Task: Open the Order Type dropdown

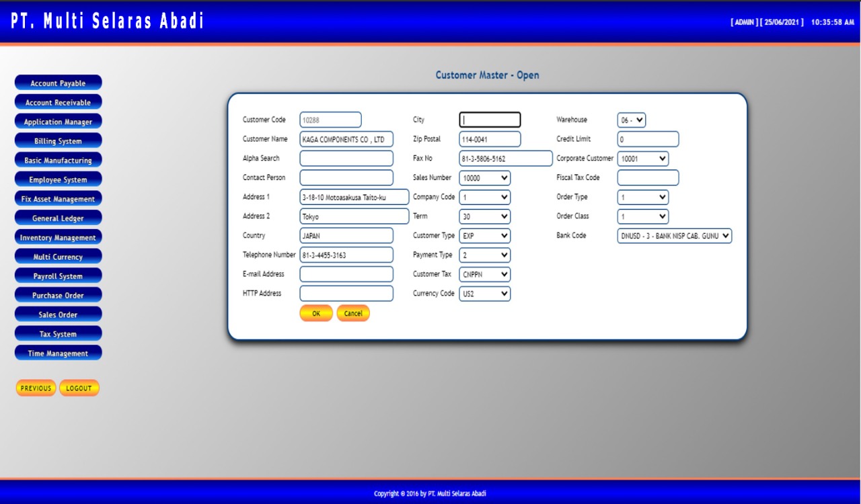Action: click(643, 198)
